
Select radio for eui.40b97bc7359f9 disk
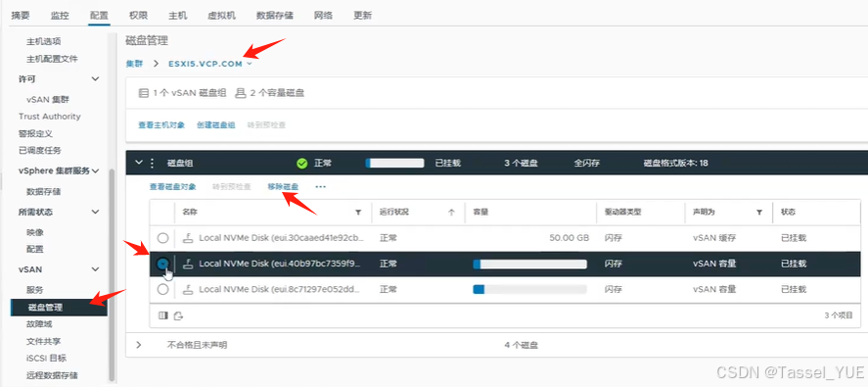point(162,264)
